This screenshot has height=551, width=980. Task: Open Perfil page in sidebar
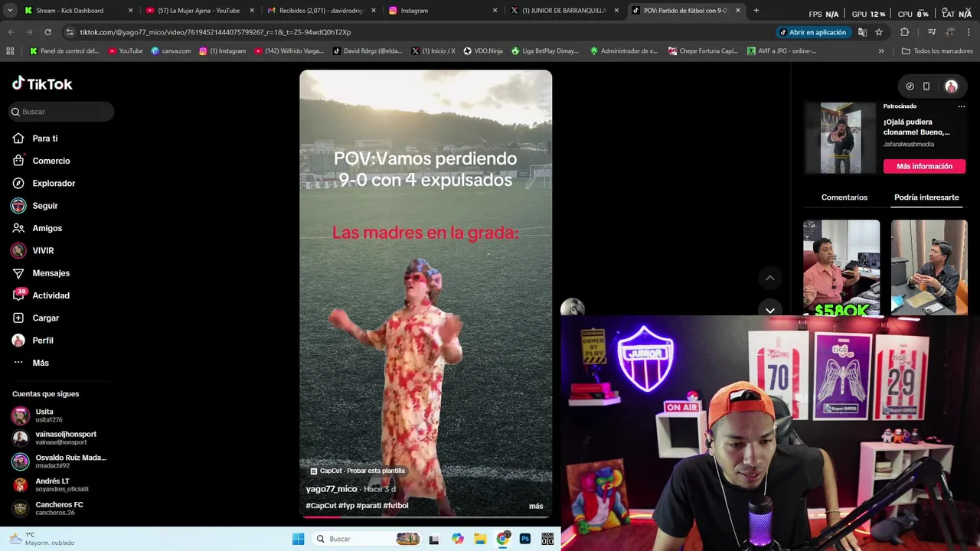42,341
